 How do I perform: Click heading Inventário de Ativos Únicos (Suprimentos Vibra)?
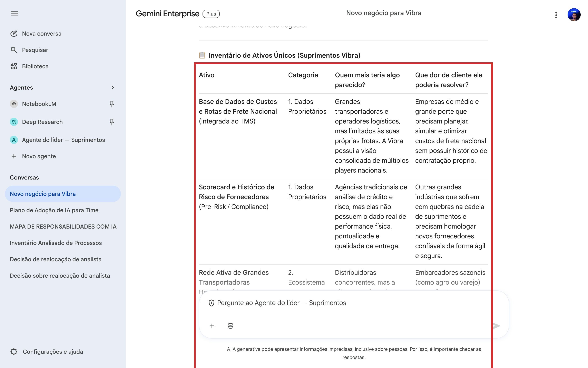coord(285,55)
